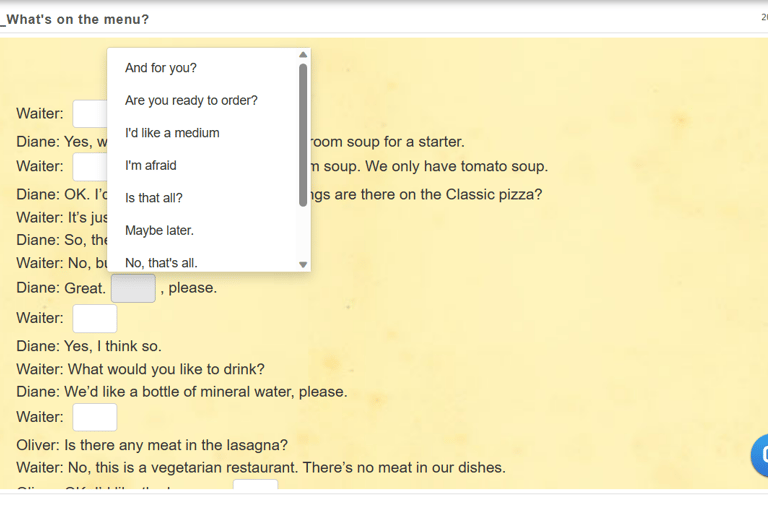Open the partially visible dropdown in Oliver's last line

pos(255,484)
